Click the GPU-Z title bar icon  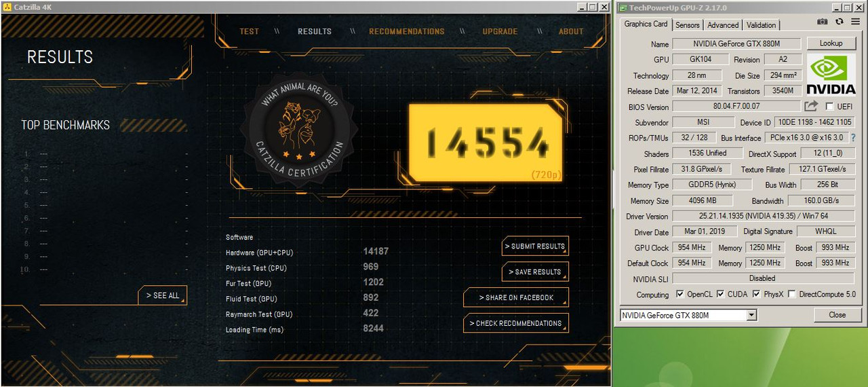622,7
